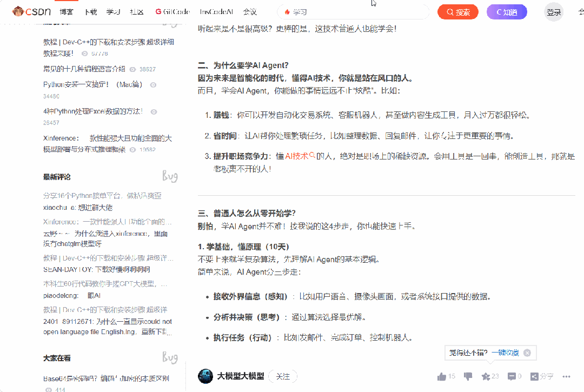Open more actions via ellipsis icon
The image size is (584, 392).
[566, 376]
